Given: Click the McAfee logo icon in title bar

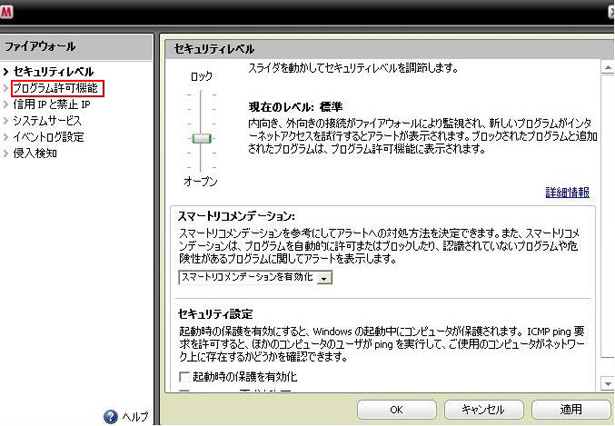Looking at the screenshot, I should (x=6, y=11).
